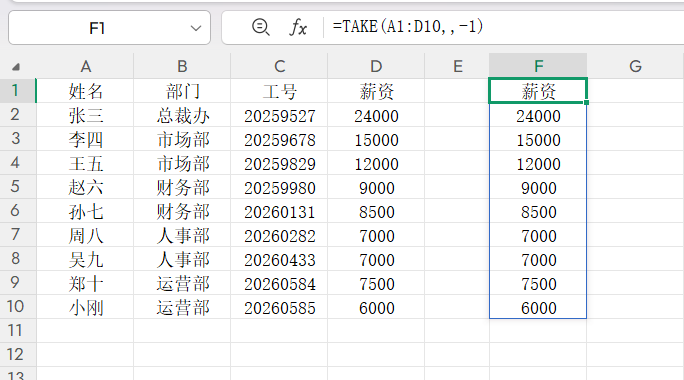This screenshot has width=684, height=380.
Task: Click the Name Box showing F1
Action: pos(109,28)
